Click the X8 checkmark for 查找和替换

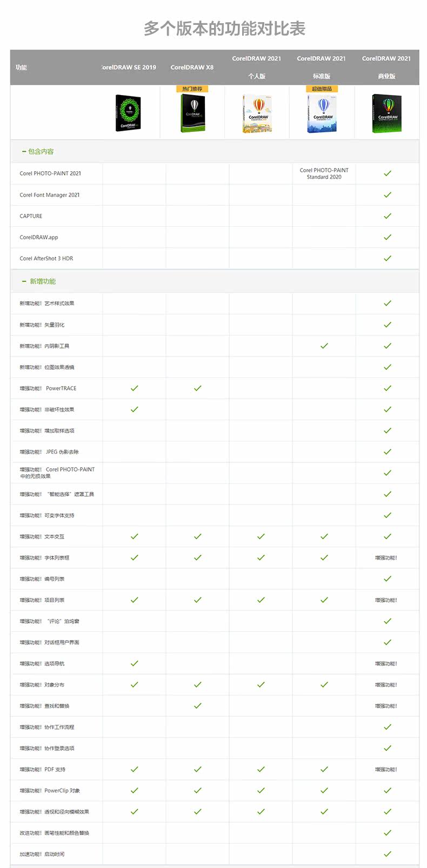198,706
